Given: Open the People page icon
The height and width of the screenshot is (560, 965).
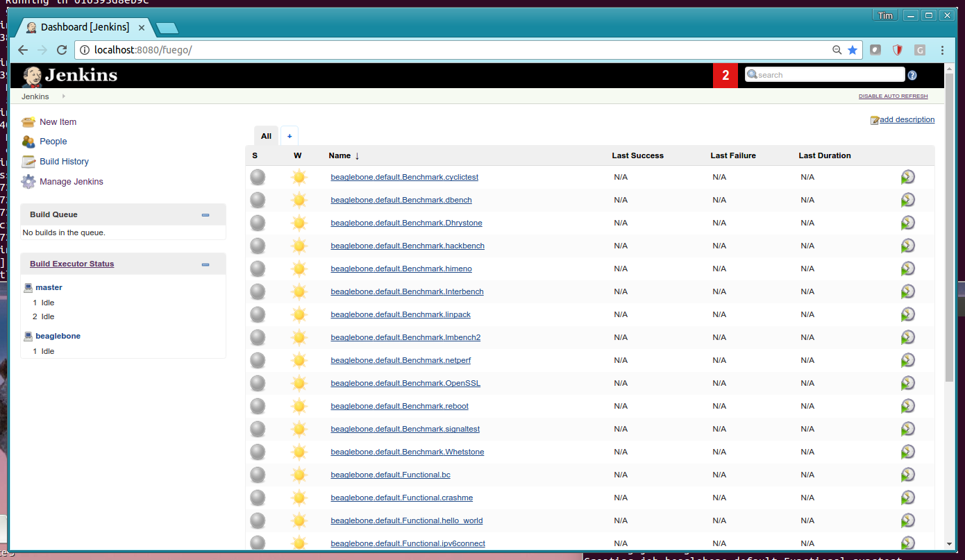Looking at the screenshot, I should coord(28,142).
